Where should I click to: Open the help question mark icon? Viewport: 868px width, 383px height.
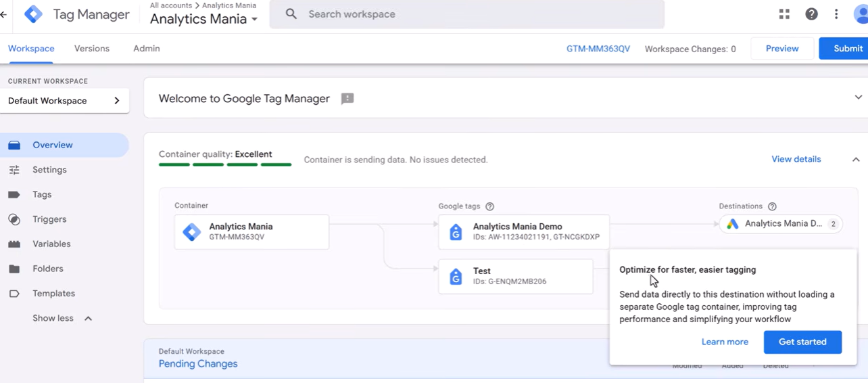[811, 14]
